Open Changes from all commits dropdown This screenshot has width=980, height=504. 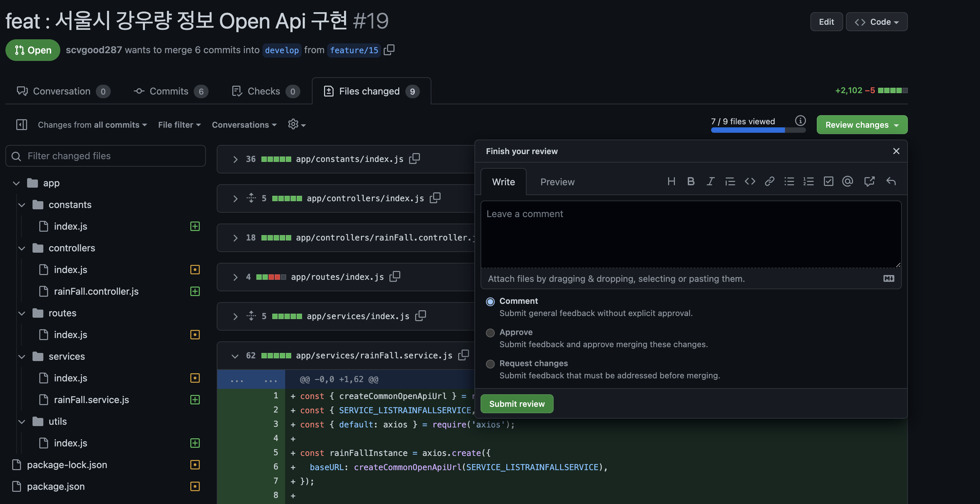(92, 125)
